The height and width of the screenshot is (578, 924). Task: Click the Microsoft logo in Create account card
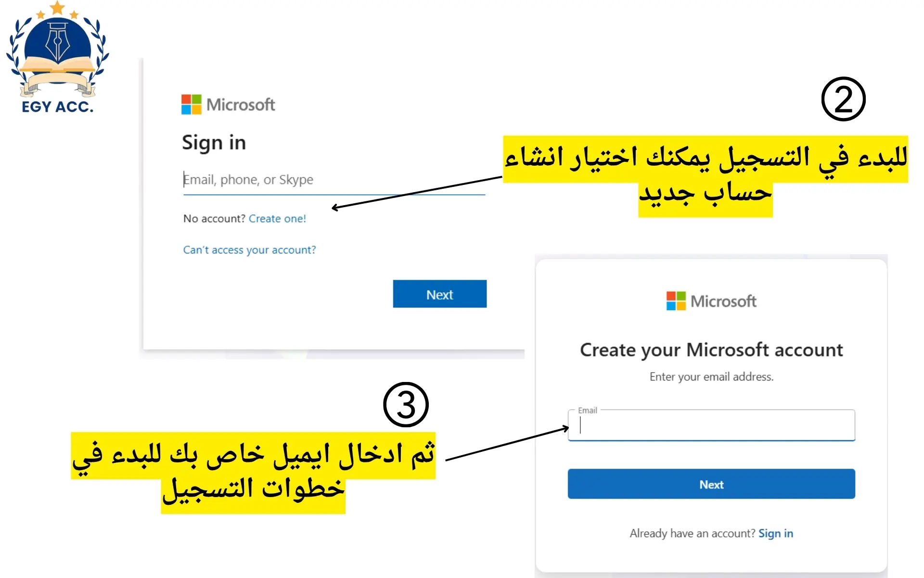point(711,301)
